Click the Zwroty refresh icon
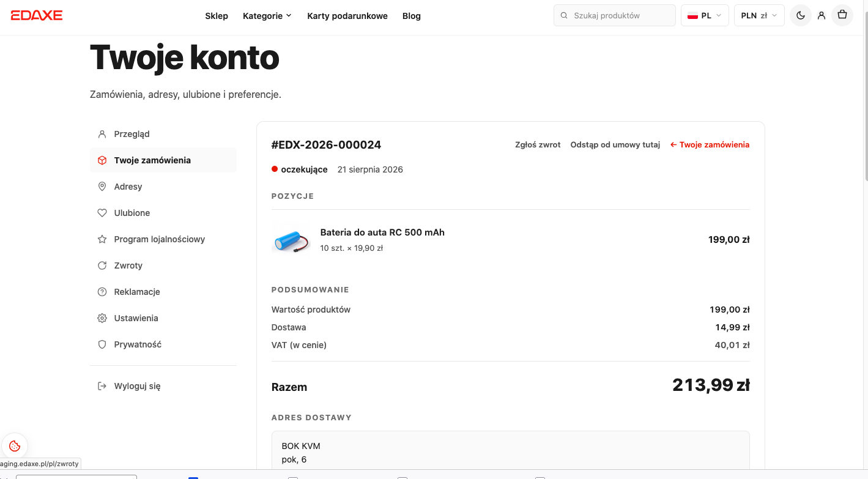The image size is (868, 479). coord(102,265)
